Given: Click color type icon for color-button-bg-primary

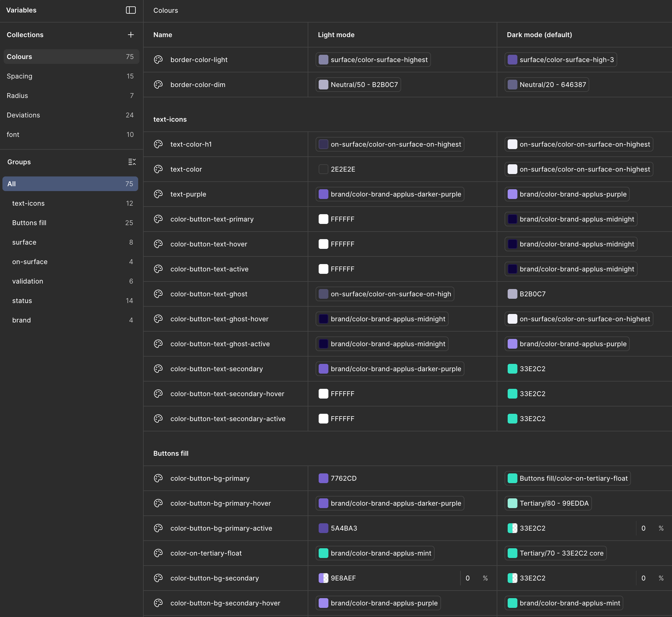Looking at the screenshot, I should [x=158, y=479].
